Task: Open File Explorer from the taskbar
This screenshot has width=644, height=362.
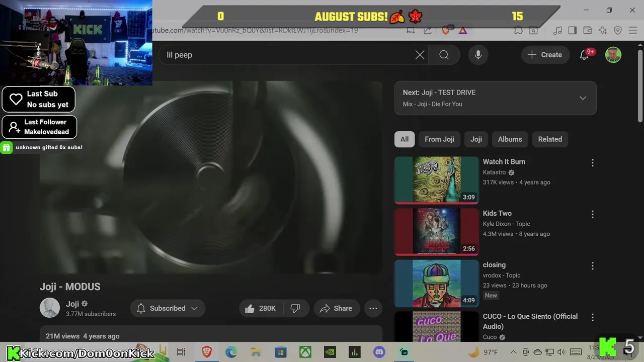Action: tap(256, 352)
